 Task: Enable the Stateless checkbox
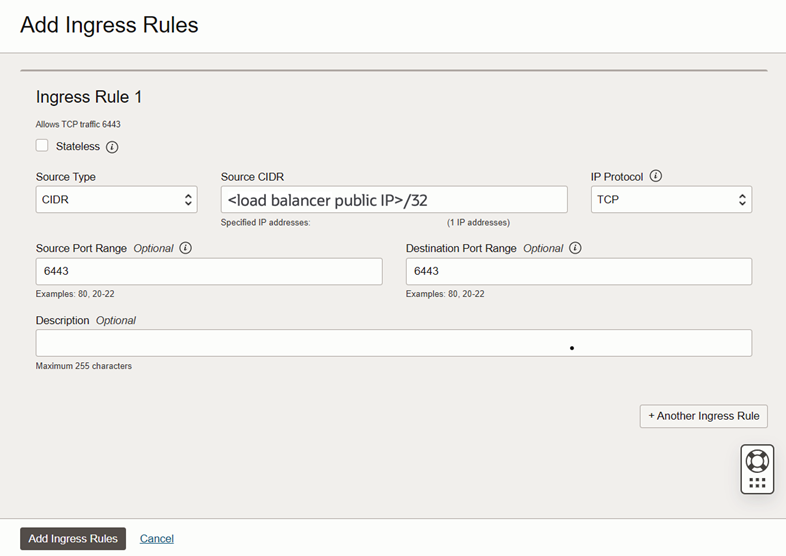click(42, 146)
